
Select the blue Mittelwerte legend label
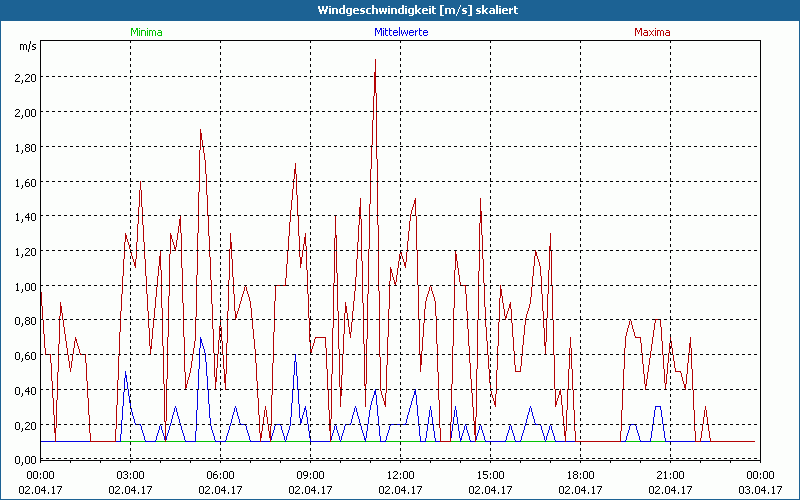[x=400, y=32]
